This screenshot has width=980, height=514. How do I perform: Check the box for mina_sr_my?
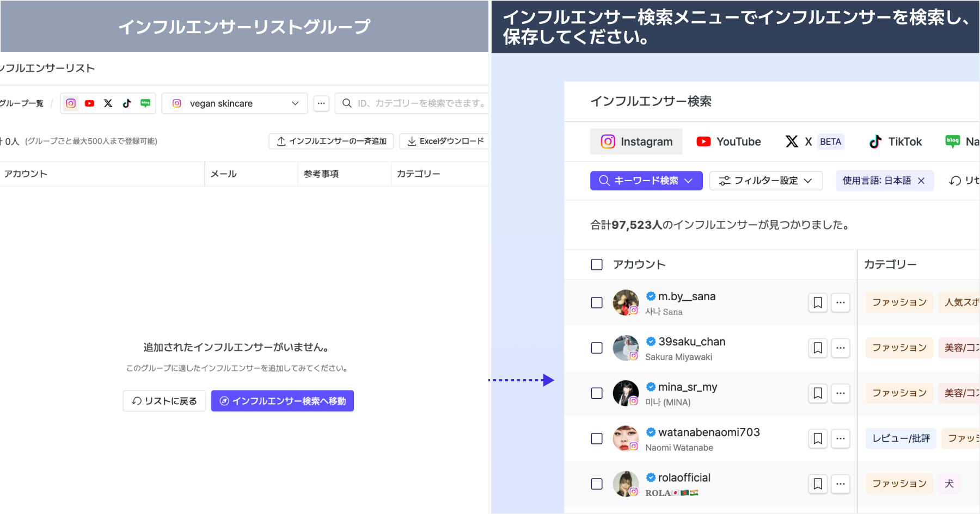(597, 393)
